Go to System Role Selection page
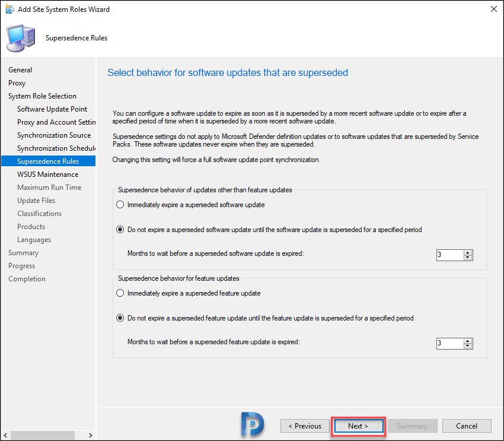 [x=43, y=96]
